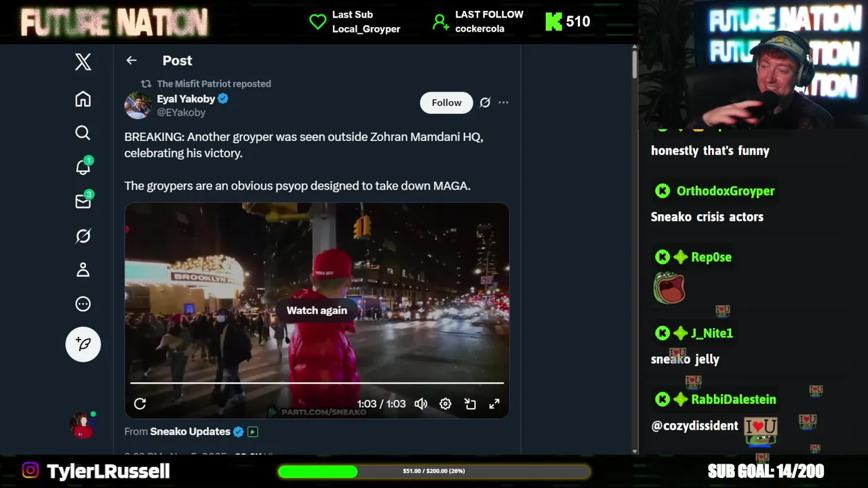This screenshot has width=868, height=488.
Task: Click the Sneako Updates source link
Action: (190, 431)
